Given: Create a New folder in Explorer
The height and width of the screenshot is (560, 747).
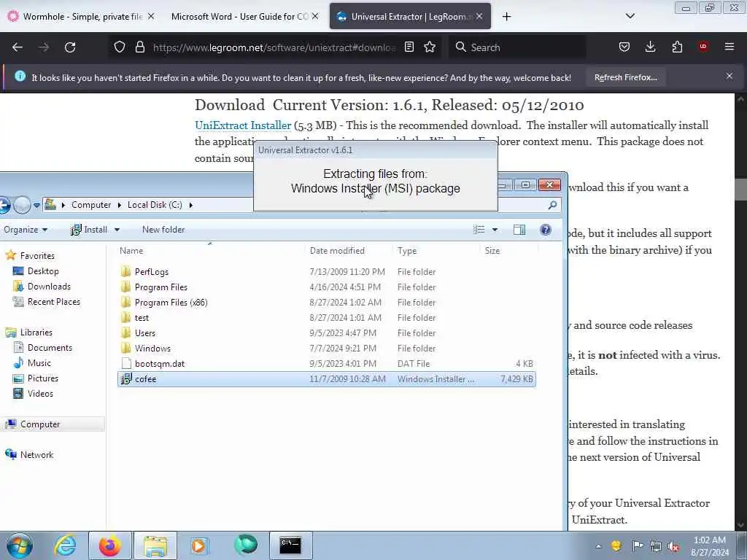Looking at the screenshot, I should pyautogui.click(x=163, y=230).
